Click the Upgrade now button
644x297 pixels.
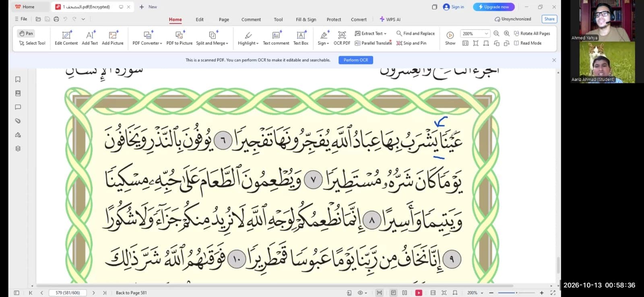tap(494, 7)
